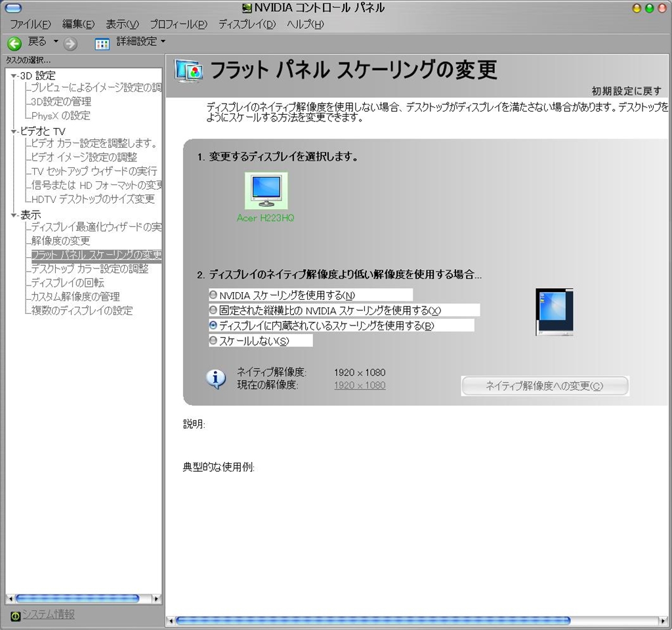Open デスクトップ カラー設定の調整 task
This screenshot has width=672, height=630.
(89, 268)
